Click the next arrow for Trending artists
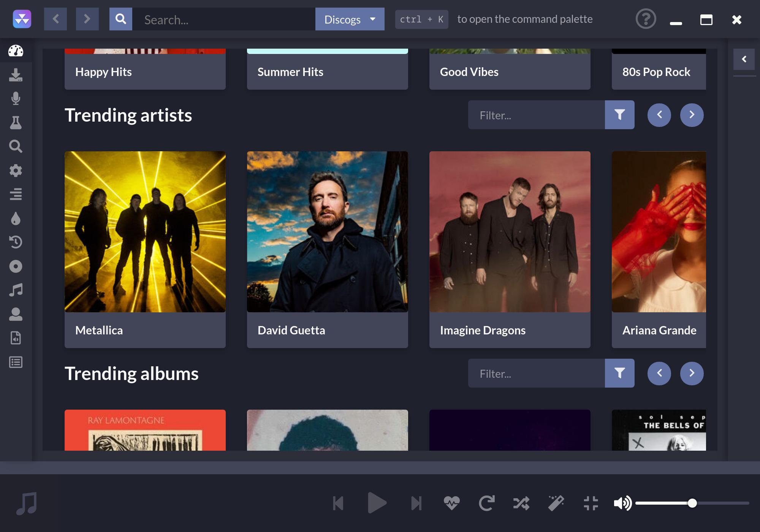Image resolution: width=760 pixels, height=532 pixels. coord(692,115)
